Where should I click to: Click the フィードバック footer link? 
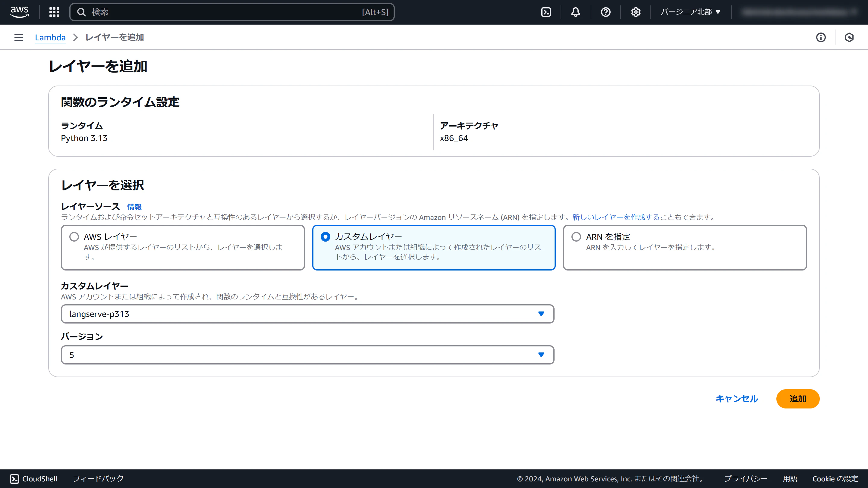[98, 479]
